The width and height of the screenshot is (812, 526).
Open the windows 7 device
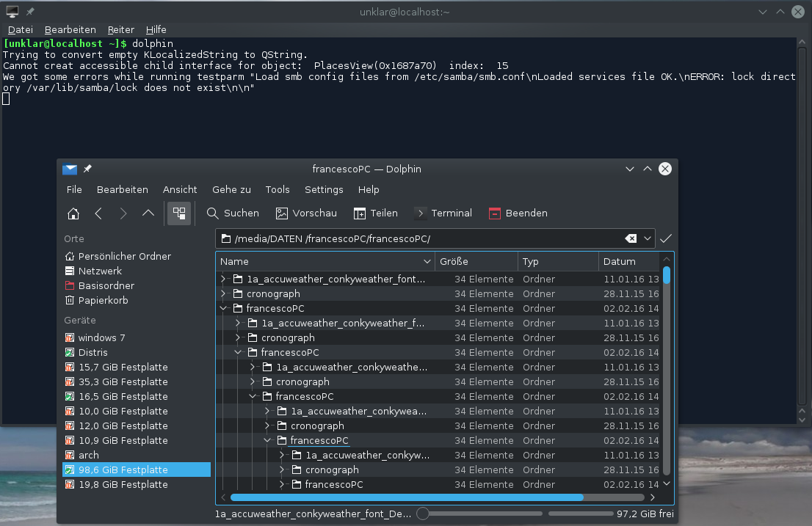(101, 338)
